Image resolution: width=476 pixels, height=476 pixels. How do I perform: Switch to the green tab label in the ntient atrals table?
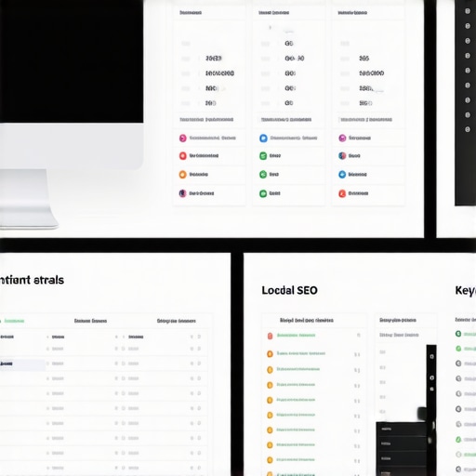click(14, 321)
